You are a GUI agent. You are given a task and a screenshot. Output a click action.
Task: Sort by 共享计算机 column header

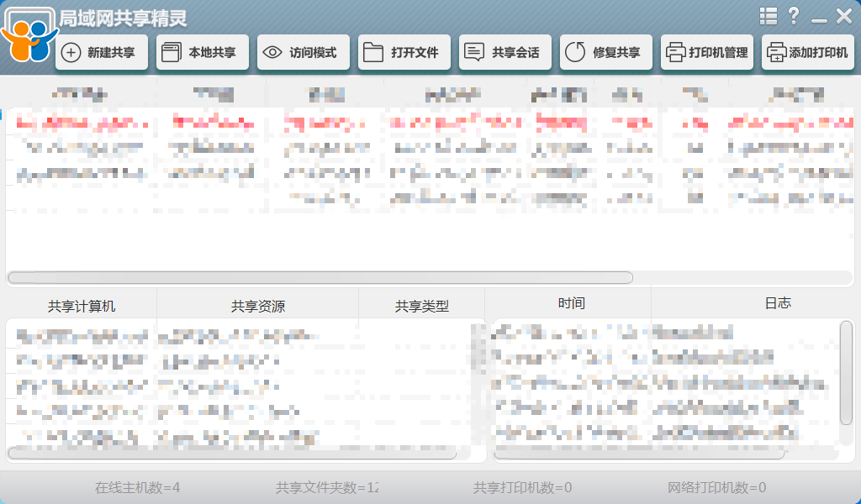[82, 307]
